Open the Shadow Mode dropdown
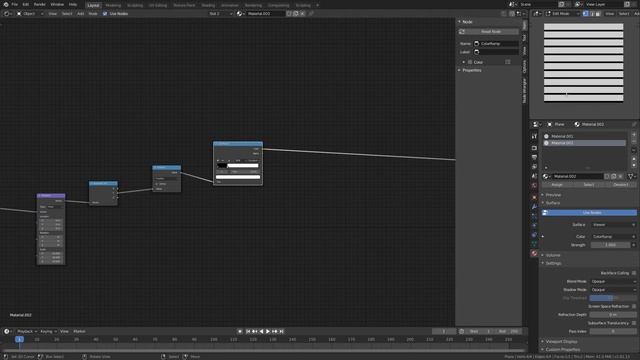Image resolution: width=640 pixels, height=360 pixels. pos(613,290)
